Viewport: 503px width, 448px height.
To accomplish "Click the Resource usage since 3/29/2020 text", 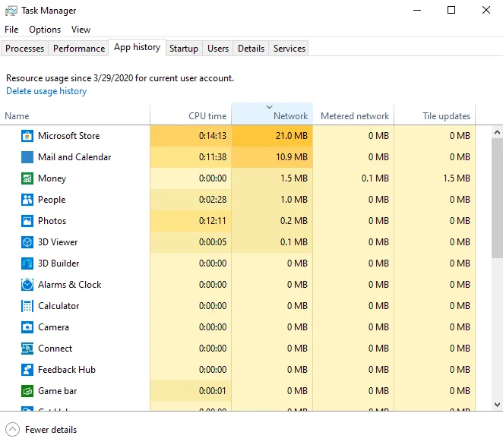I will (120, 78).
